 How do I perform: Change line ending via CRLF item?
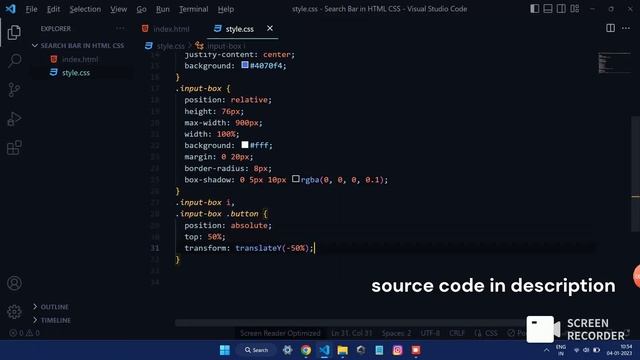coord(457,333)
